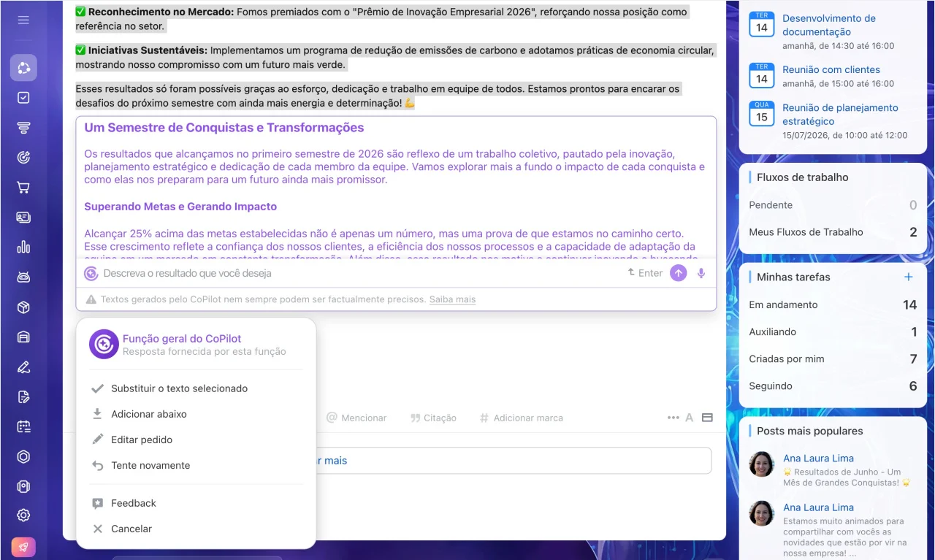This screenshot has width=935, height=560.
Task: Open the Em andamento tasks row
Action: (833, 304)
